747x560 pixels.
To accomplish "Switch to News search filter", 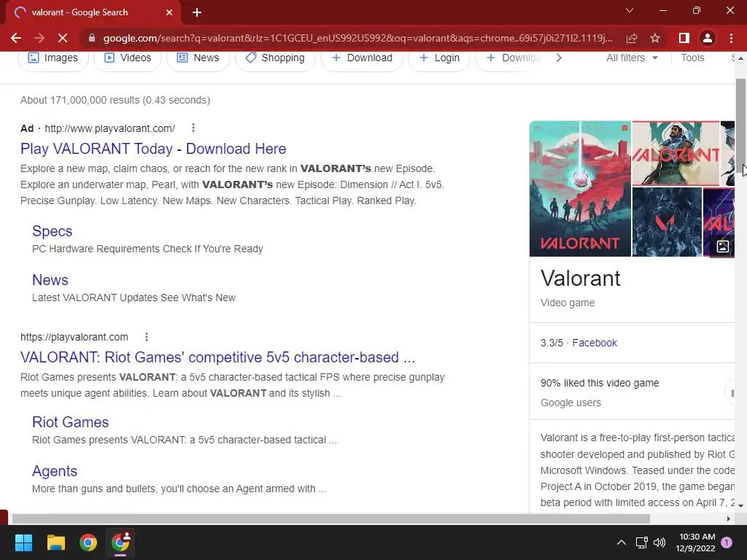I will click(x=198, y=58).
